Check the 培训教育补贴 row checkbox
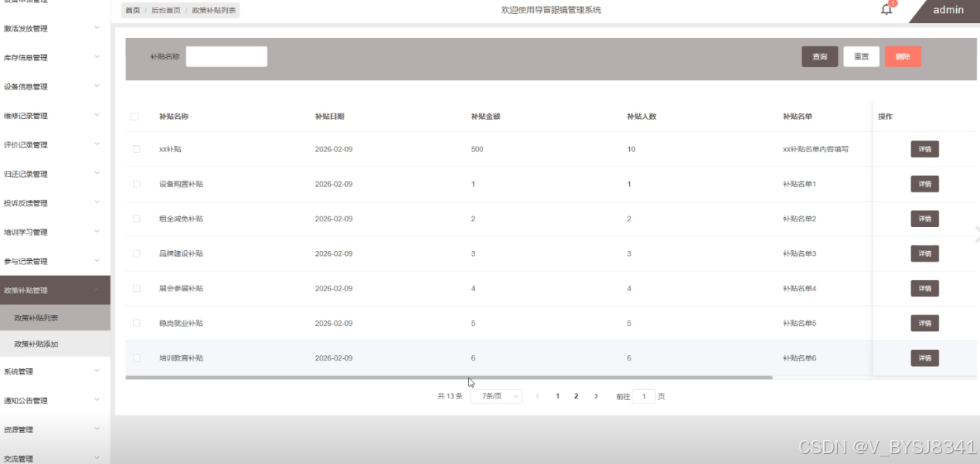Viewport: 980px width, 464px height. tap(136, 358)
